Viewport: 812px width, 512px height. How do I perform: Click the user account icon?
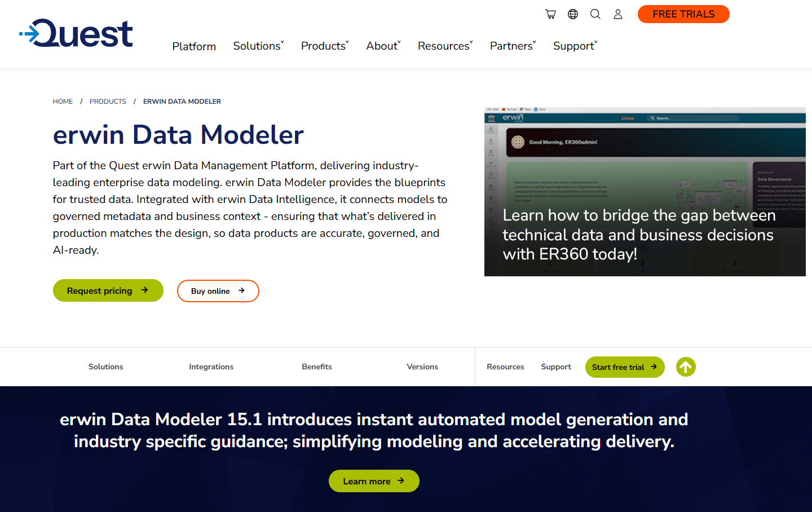(x=618, y=14)
